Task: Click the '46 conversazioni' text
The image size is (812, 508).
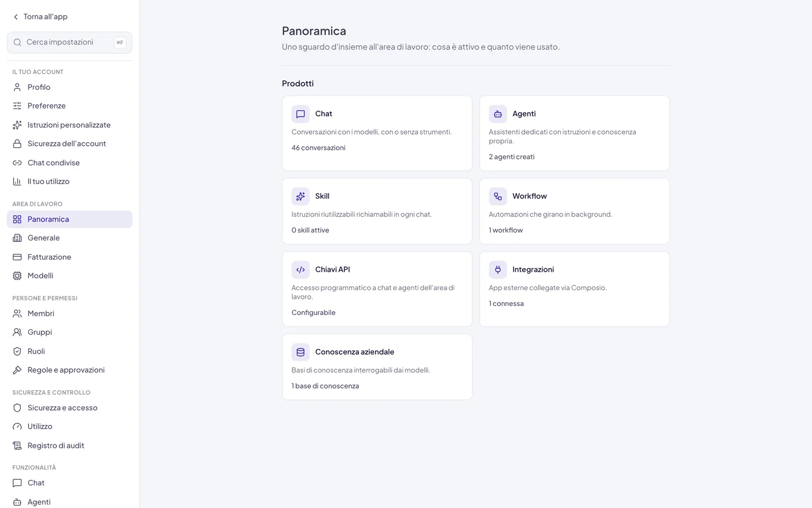Action: (x=318, y=148)
